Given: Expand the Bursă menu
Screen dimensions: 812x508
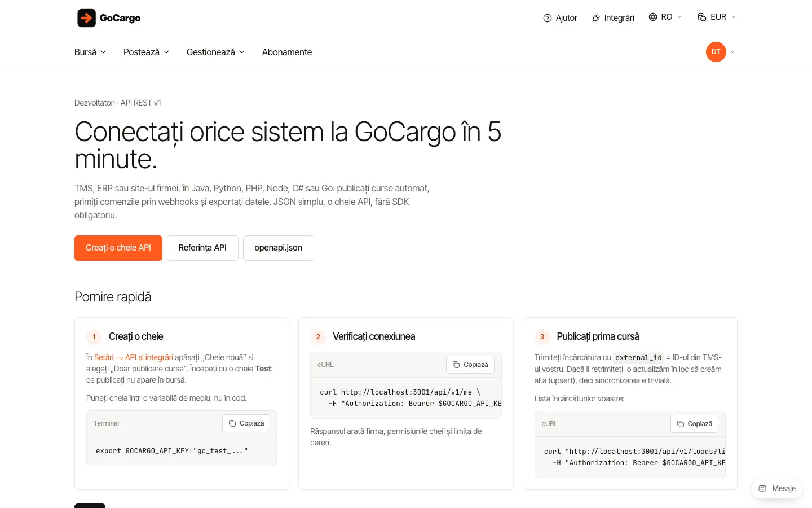Looking at the screenshot, I should coord(90,52).
